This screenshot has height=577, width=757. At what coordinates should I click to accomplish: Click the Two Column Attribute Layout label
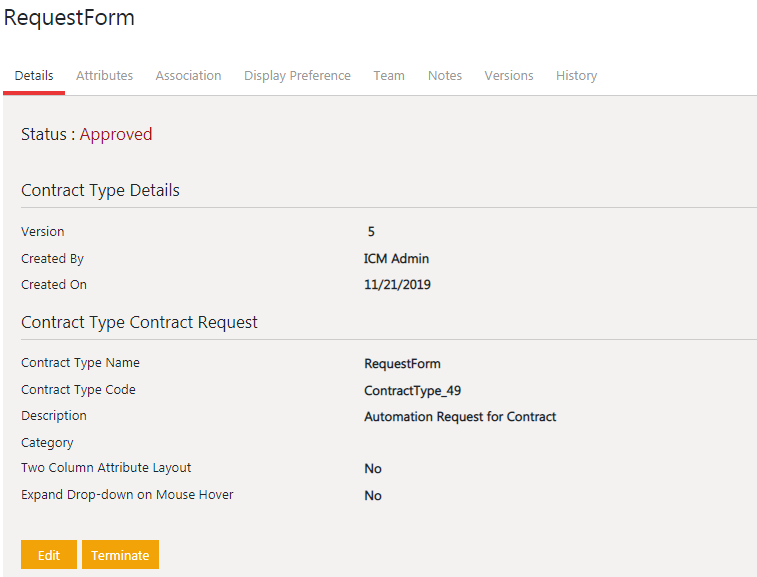(x=106, y=468)
